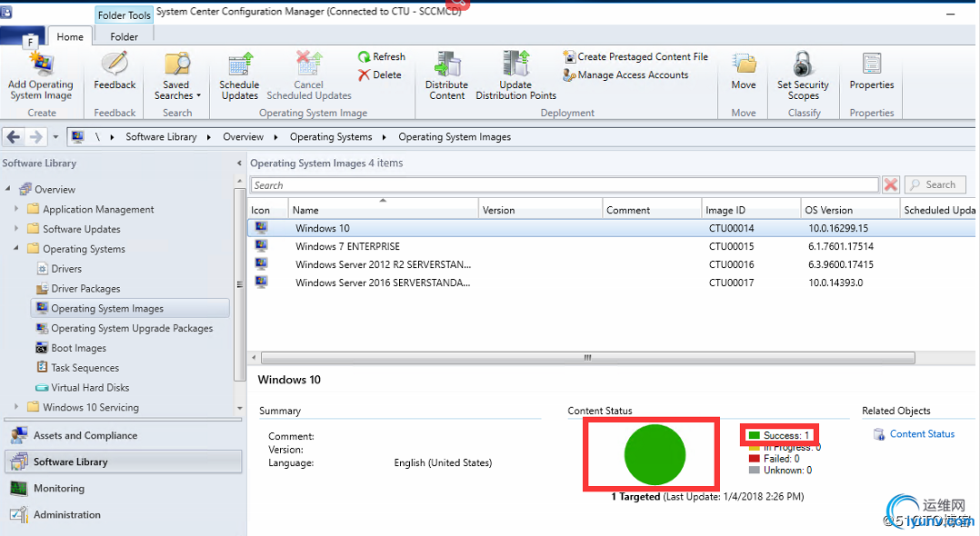This screenshot has height=536, width=980.
Task: Select Operating System Images tree node
Action: [130, 309]
